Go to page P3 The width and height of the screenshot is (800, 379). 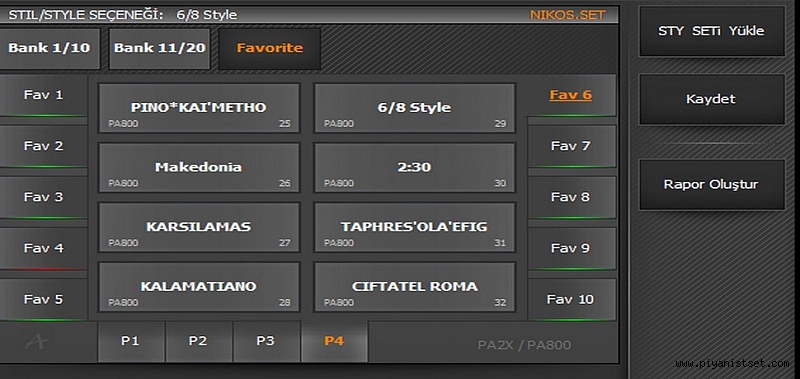(266, 341)
